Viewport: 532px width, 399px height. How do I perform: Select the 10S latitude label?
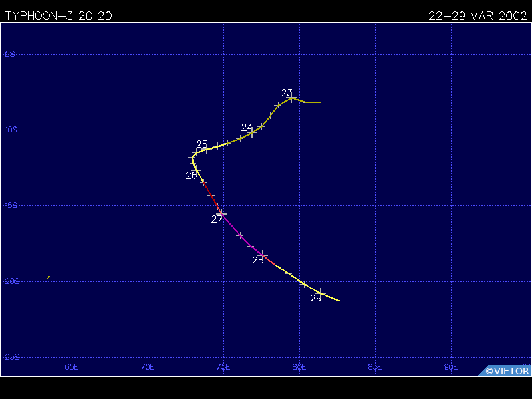(x=10, y=130)
